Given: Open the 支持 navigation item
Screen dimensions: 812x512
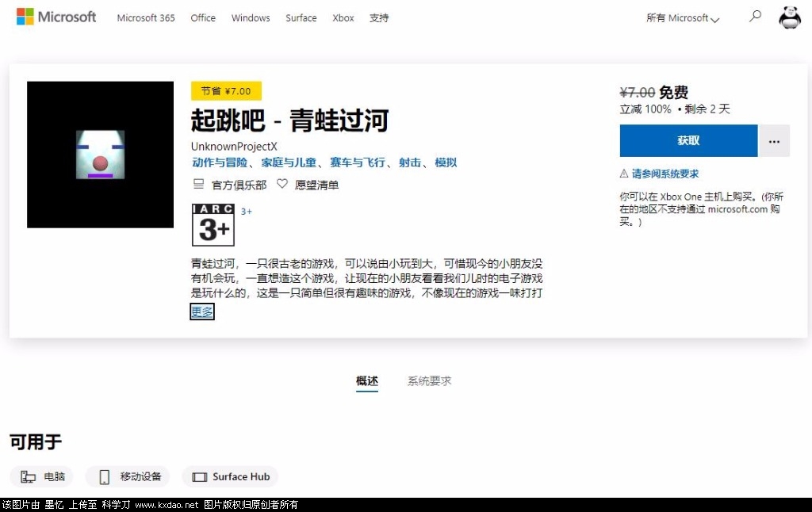Looking at the screenshot, I should [379, 18].
